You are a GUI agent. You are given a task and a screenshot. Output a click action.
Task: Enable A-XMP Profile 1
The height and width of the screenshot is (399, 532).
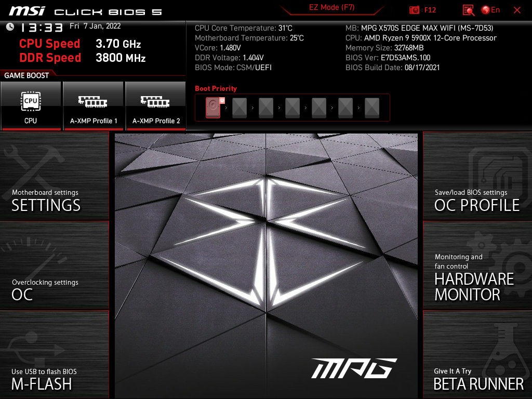coord(94,106)
